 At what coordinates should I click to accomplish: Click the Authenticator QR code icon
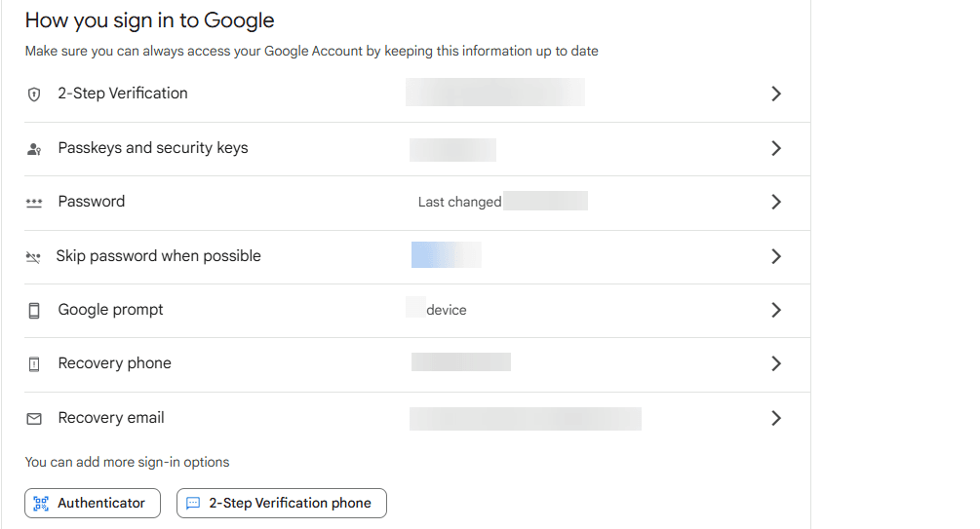point(41,504)
